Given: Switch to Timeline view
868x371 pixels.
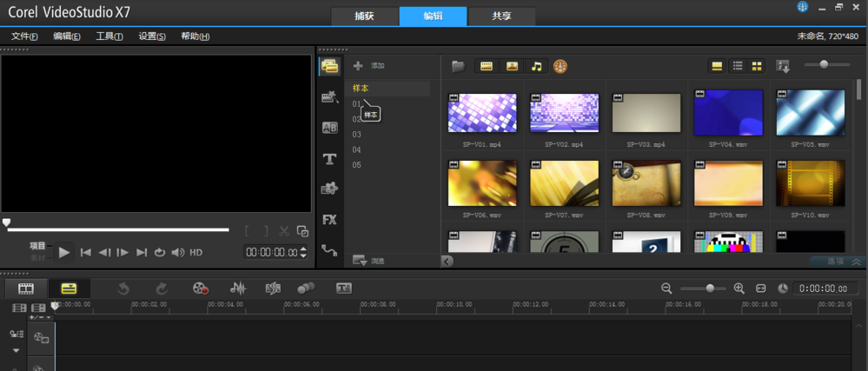Looking at the screenshot, I should [x=69, y=288].
